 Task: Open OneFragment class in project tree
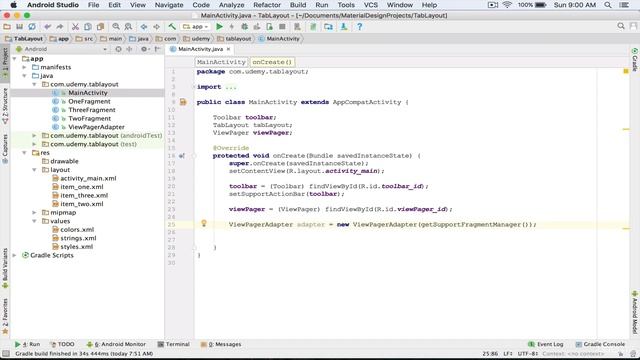coord(89,102)
